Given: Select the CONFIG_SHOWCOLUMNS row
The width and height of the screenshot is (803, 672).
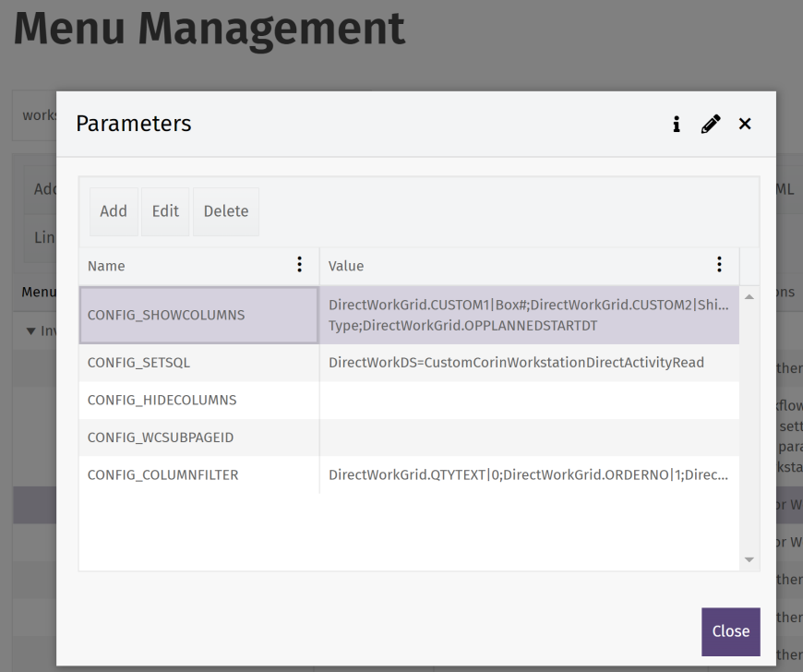Looking at the screenshot, I should pos(166,315).
